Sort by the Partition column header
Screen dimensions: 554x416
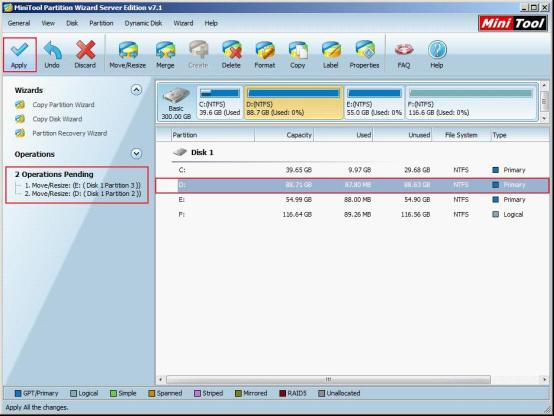(213, 135)
